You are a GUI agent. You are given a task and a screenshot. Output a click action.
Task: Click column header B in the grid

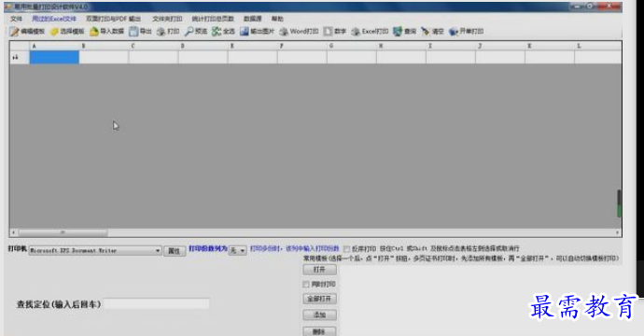pyautogui.click(x=104, y=46)
